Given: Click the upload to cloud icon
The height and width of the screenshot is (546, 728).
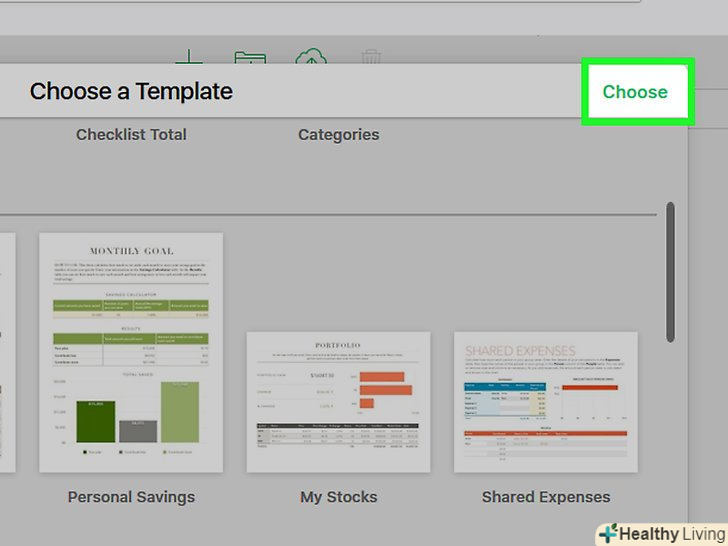Looking at the screenshot, I should pos(311,56).
